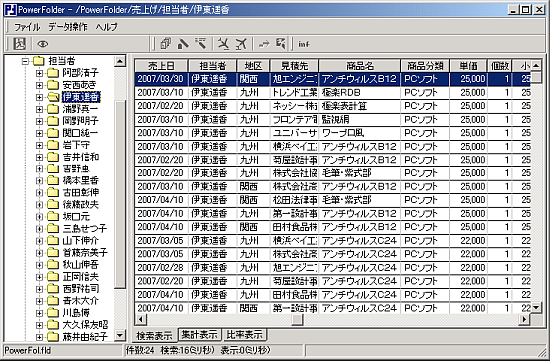Click the tree panel vertical scrollbar thumb

tap(120, 195)
